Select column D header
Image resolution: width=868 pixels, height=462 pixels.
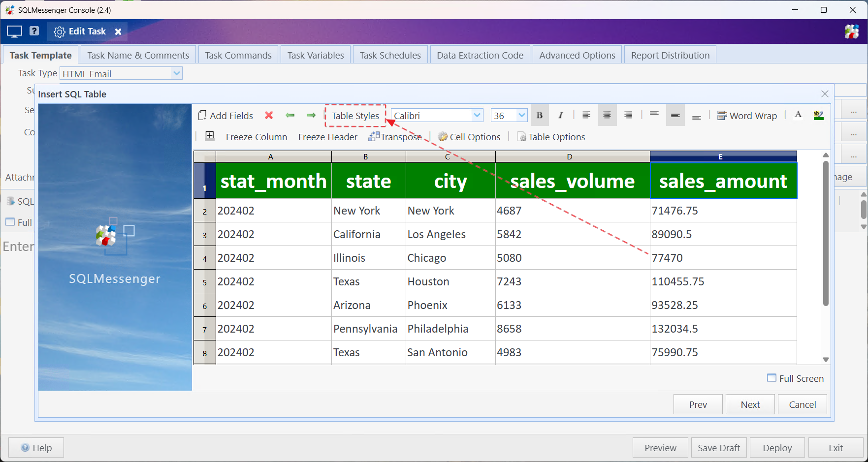point(573,156)
